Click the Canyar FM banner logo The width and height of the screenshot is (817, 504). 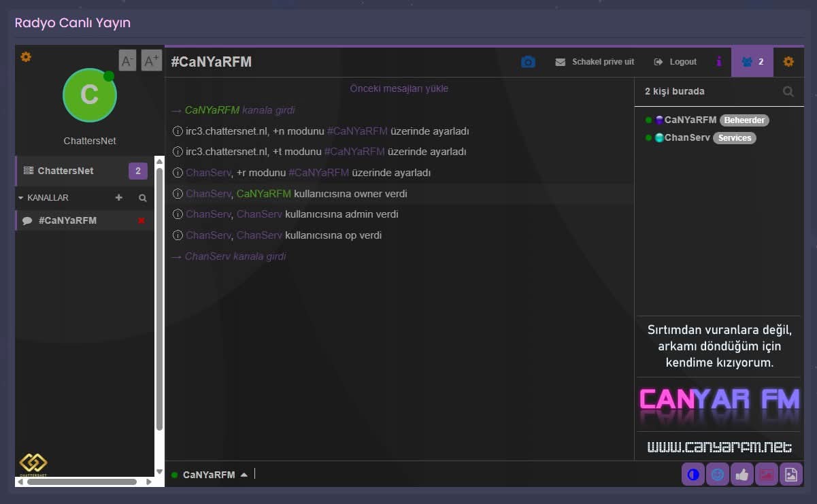(720, 404)
